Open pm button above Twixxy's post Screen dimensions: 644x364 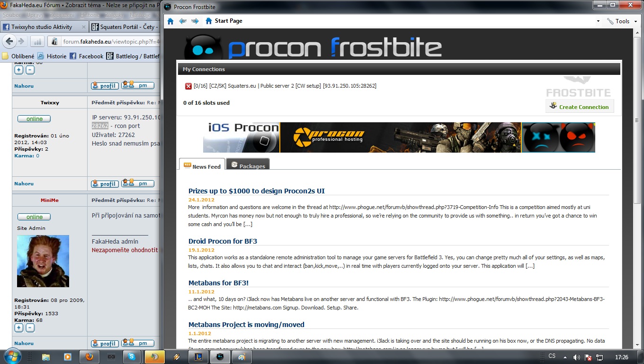point(137,85)
